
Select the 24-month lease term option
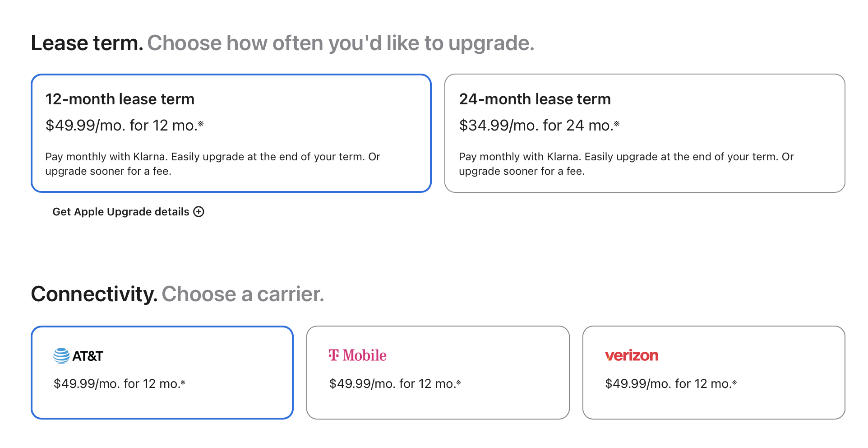click(645, 133)
